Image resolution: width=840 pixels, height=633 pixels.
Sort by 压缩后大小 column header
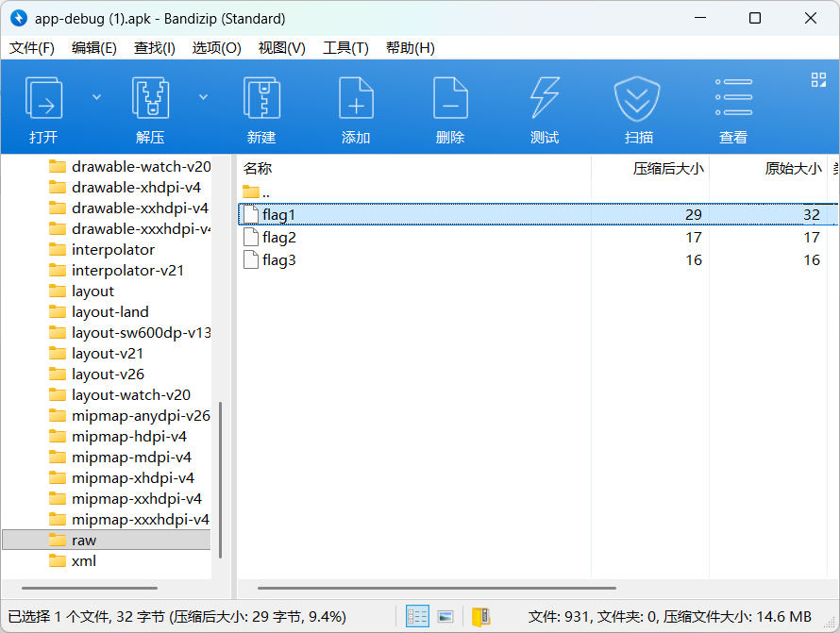(650, 168)
